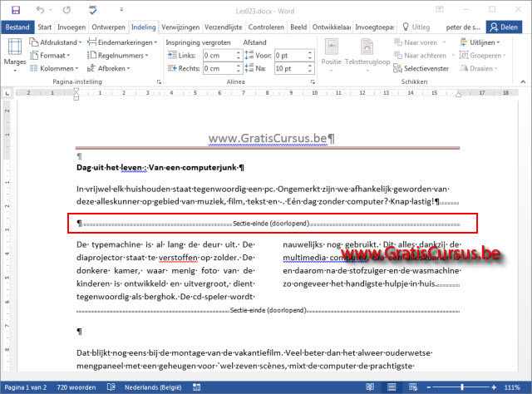Decrease the Rechts indent with down arrow
The image size is (532, 394).
pyautogui.click(x=239, y=71)
